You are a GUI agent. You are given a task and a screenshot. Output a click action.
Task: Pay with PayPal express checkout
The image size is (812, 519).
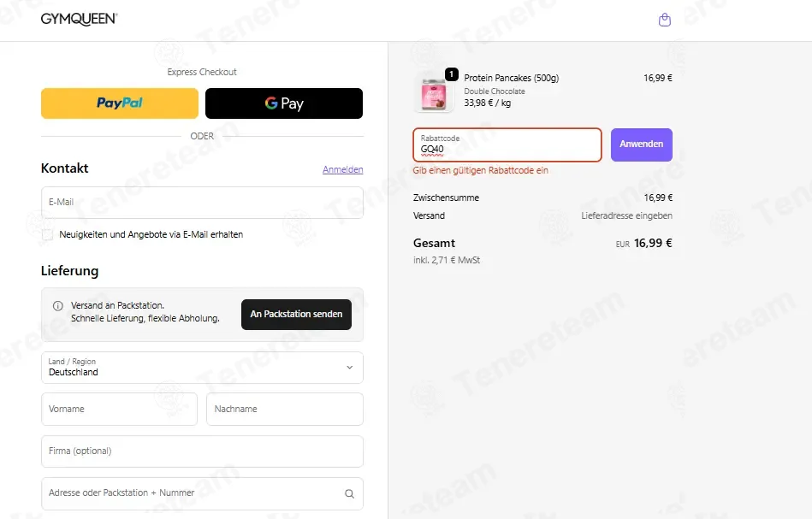click(120, 103)
